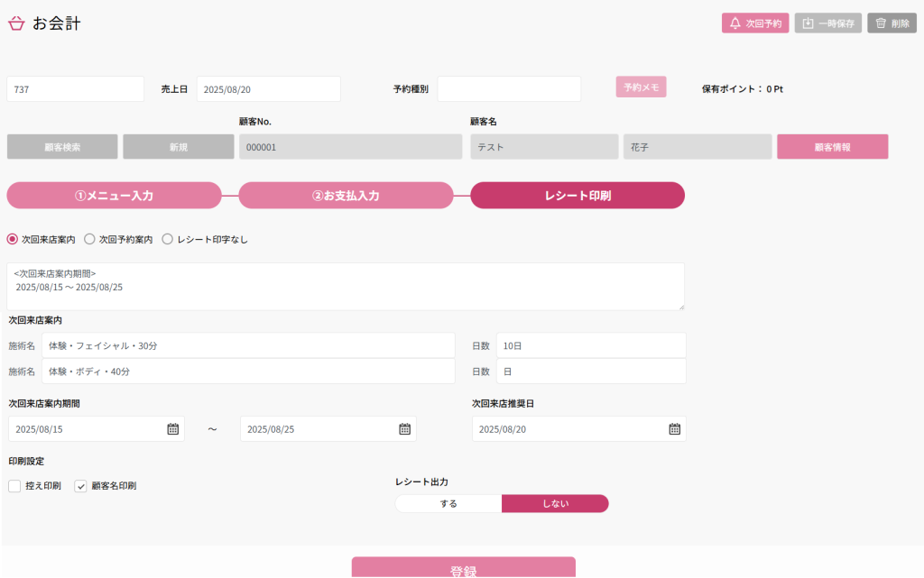Select the レシート印字なし radio button
The width and height of the screenshot is (924, 578).
point(167,238)
